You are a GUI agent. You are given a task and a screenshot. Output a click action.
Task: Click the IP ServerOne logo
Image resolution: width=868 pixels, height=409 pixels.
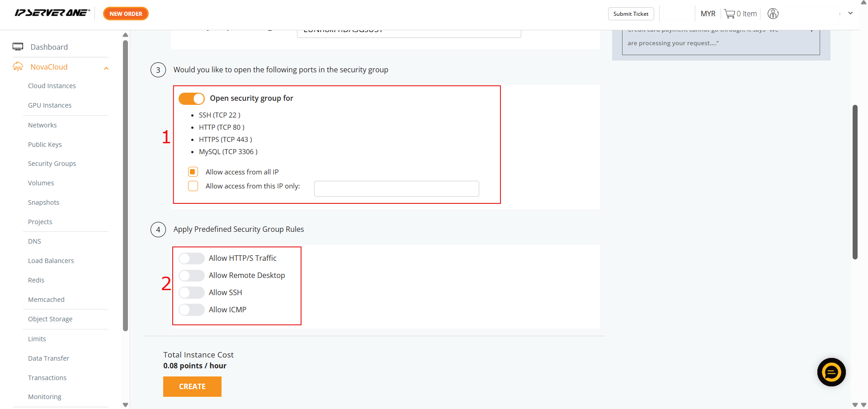click(x=52, y=13)
